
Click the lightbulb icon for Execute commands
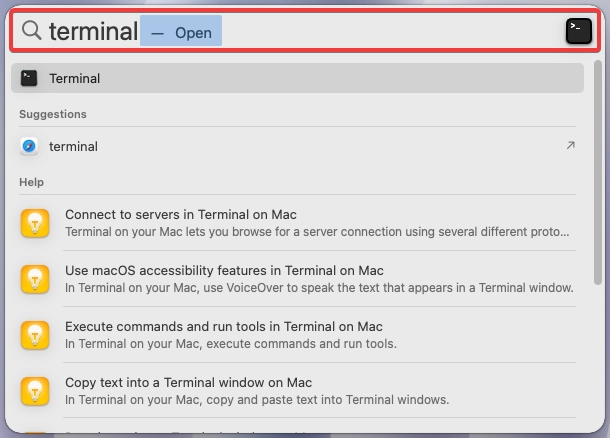coord(35,335)
